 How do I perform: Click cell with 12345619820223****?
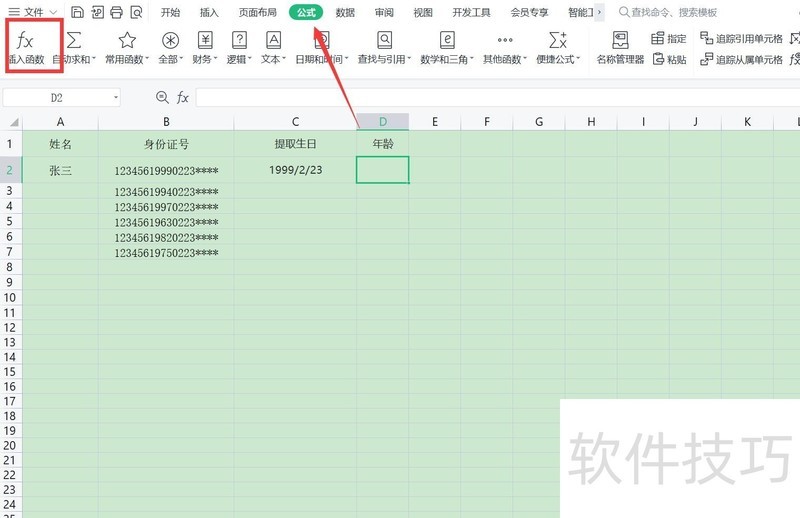click(166, 237)
